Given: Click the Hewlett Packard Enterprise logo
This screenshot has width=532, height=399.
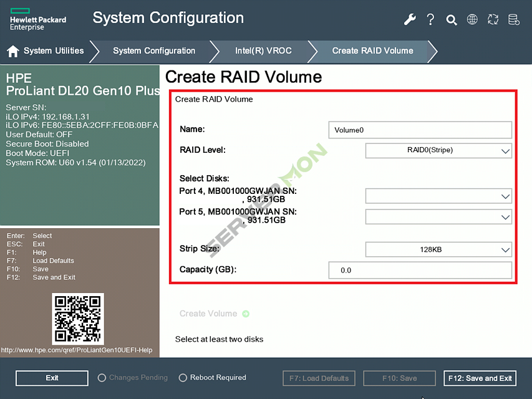Looking at the screenshot, I should coord(38,20).
